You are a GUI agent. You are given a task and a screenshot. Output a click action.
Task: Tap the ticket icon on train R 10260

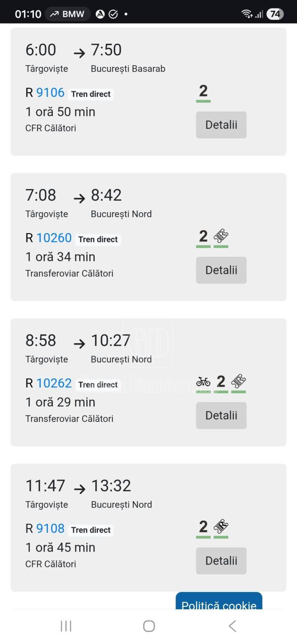pyautogui.click(x=221, y=236)
